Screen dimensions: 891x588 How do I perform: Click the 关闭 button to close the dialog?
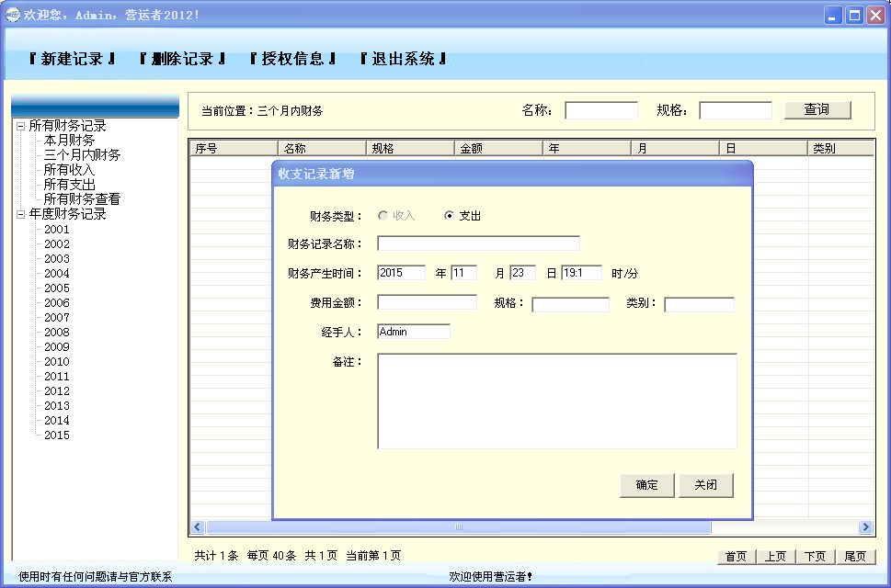click(705, 485)
